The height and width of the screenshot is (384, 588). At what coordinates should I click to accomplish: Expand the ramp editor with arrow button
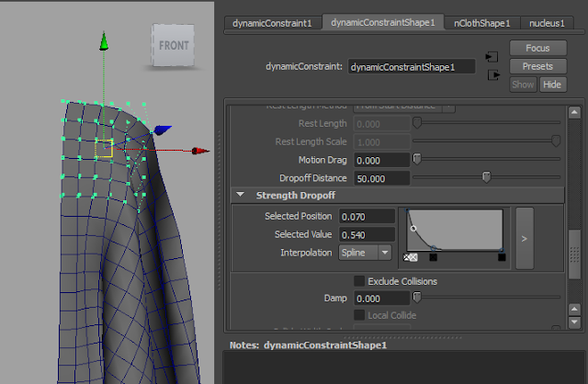click(525, 239)
